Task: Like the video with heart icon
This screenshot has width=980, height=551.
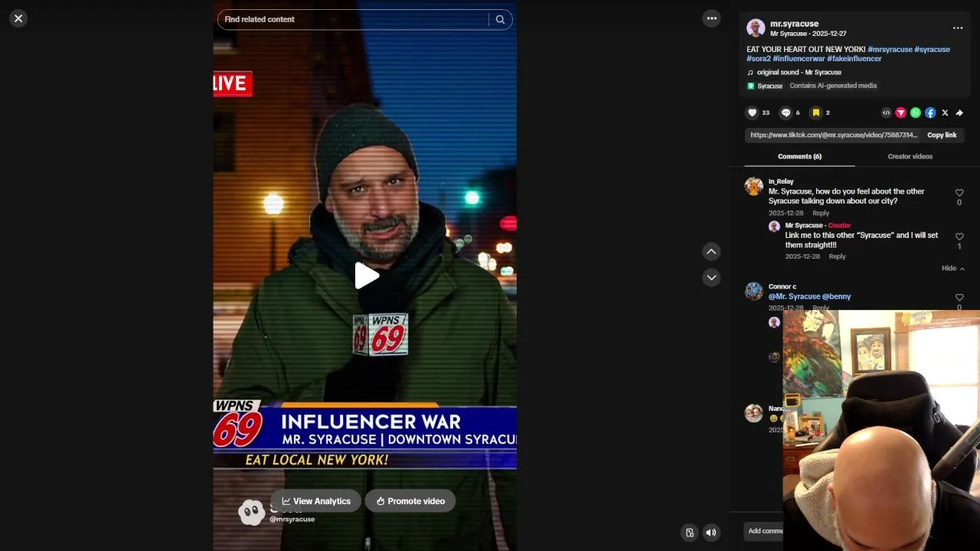Action: (752, 112)
